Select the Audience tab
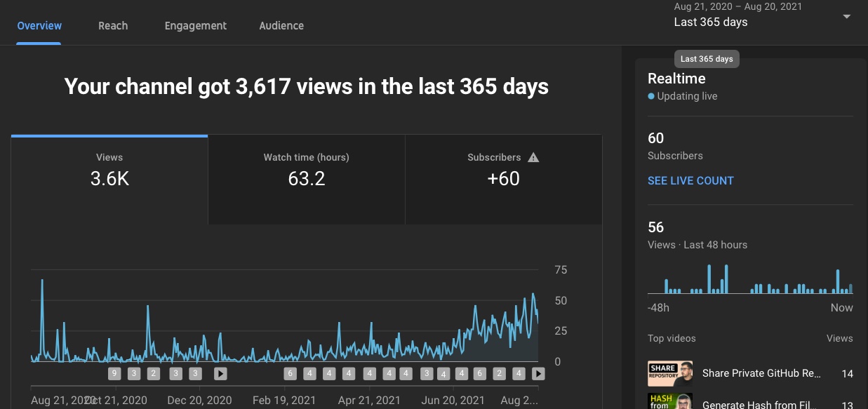Image resolution: width=868 pixels, height=409 pixels. [281, 25]
